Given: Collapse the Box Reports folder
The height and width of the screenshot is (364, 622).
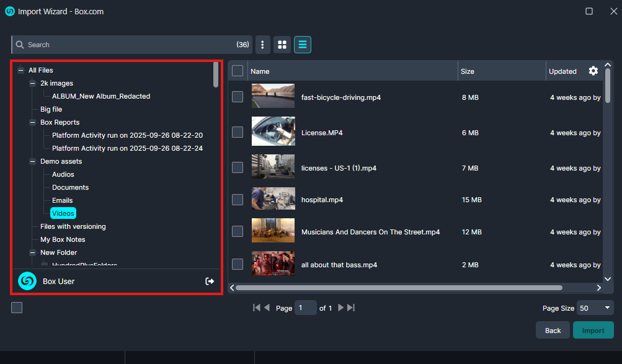Looking at the screenshot, I should [x=33, y=122].
